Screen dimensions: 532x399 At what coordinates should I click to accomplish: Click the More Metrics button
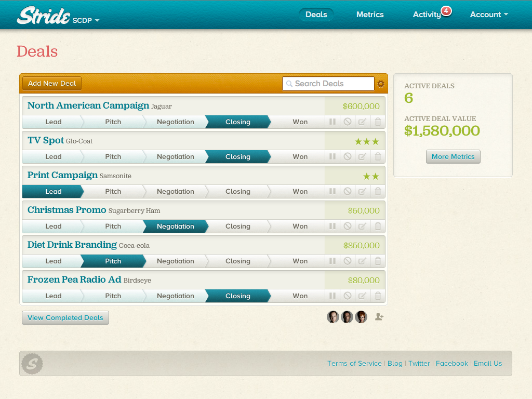[453, 157]
